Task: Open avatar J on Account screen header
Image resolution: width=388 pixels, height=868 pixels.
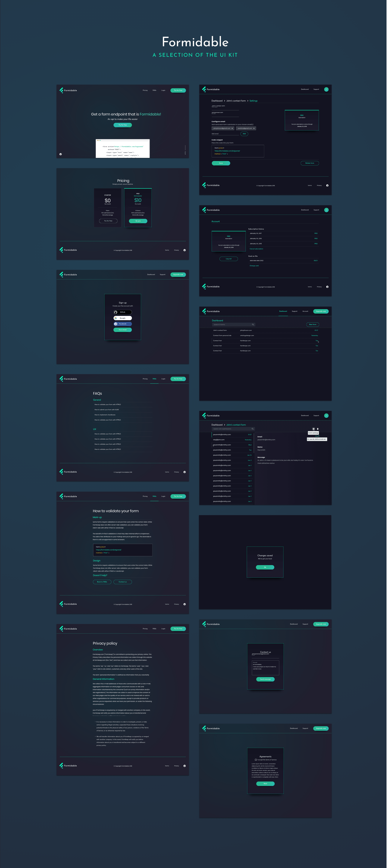Action: (326, 210)
